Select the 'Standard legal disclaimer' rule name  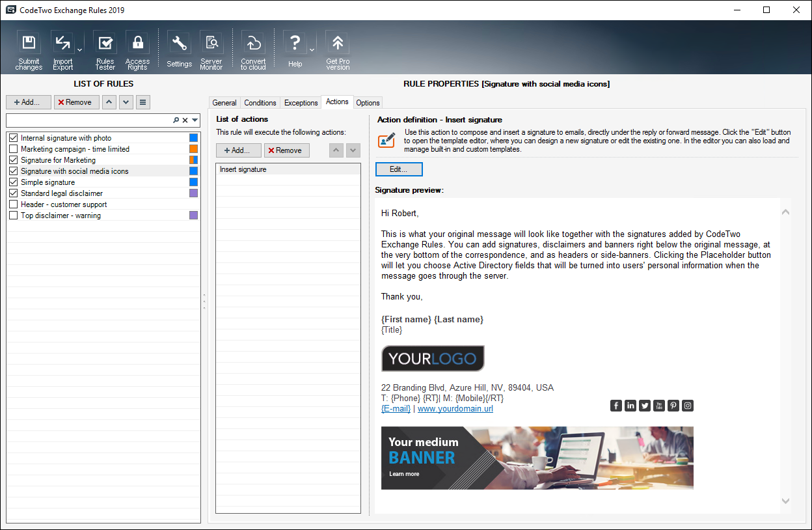[x=62, y=193]
